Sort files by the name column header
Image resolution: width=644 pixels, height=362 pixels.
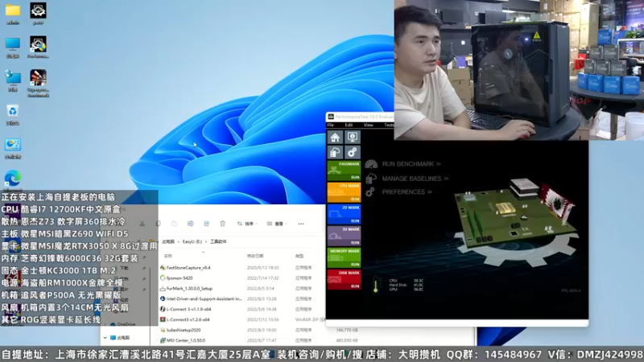[168, 256]
